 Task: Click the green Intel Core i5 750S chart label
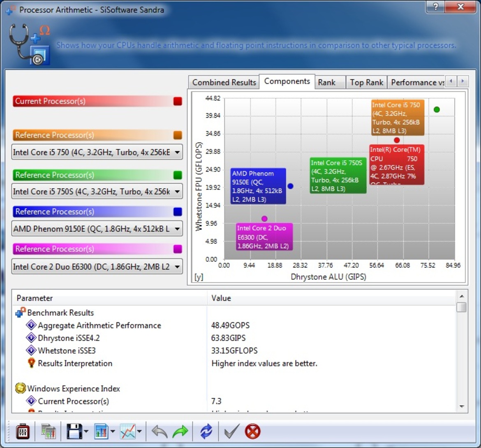click(338, 175)
